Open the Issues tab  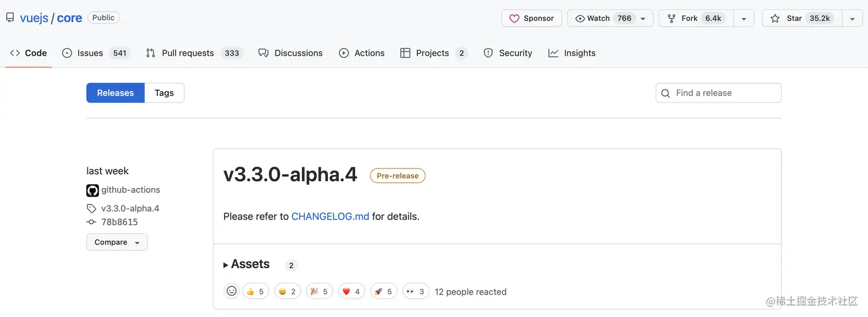pos(96,53)
